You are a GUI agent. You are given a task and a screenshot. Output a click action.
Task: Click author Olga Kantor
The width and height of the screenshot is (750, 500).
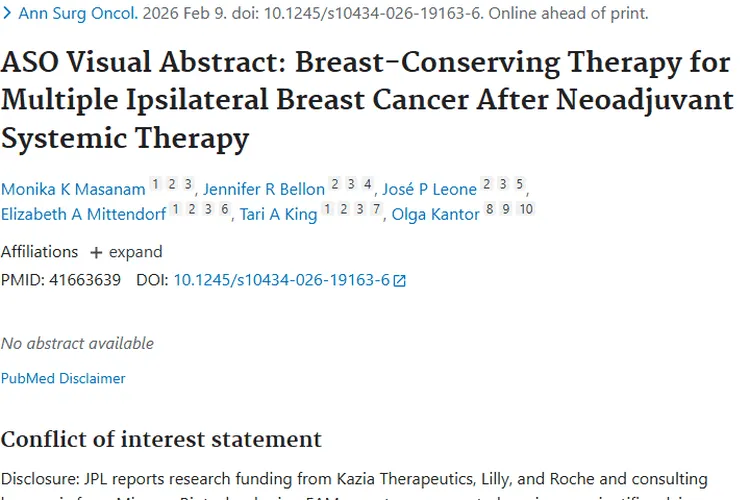point(435,214)
